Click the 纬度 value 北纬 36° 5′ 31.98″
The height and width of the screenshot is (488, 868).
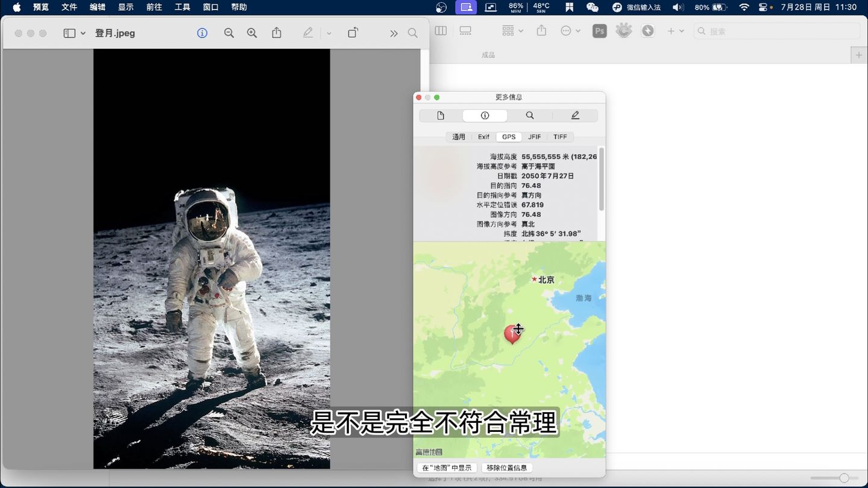coord(551,234)
